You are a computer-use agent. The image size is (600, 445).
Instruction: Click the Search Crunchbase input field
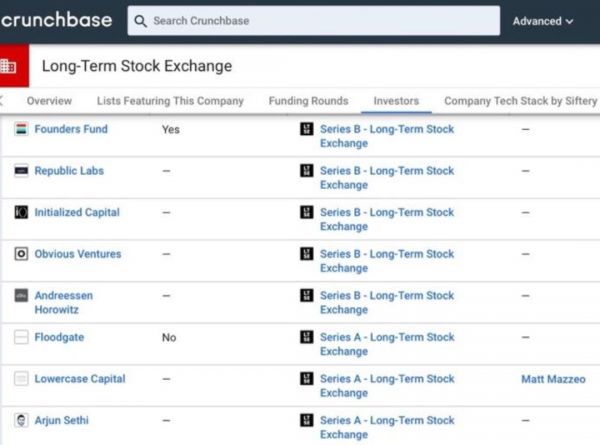tap(320, 20)
